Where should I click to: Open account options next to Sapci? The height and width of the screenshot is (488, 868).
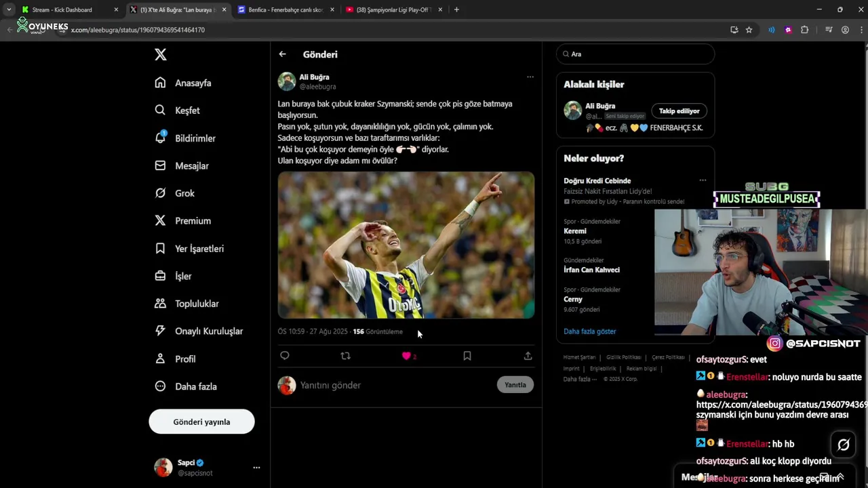point(256,468)
